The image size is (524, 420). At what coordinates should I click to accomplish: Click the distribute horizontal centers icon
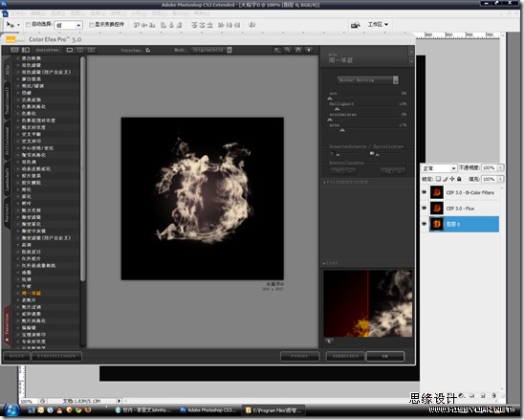229,25
